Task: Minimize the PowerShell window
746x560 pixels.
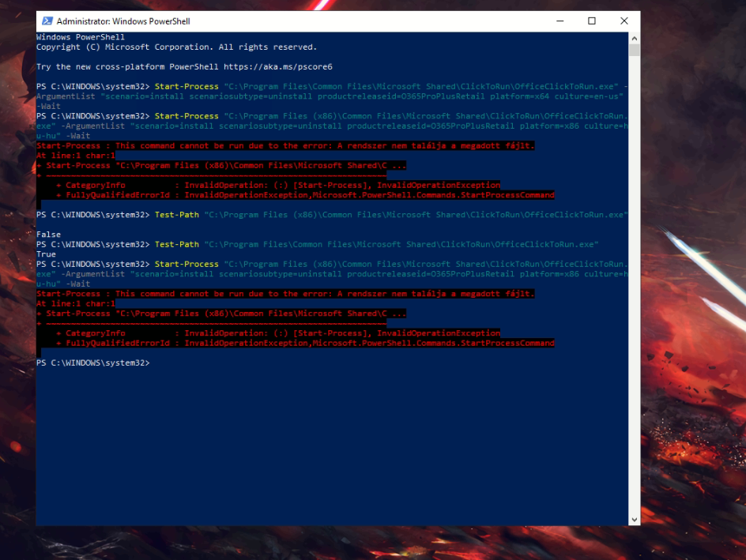Action: [x=559, y=21]
